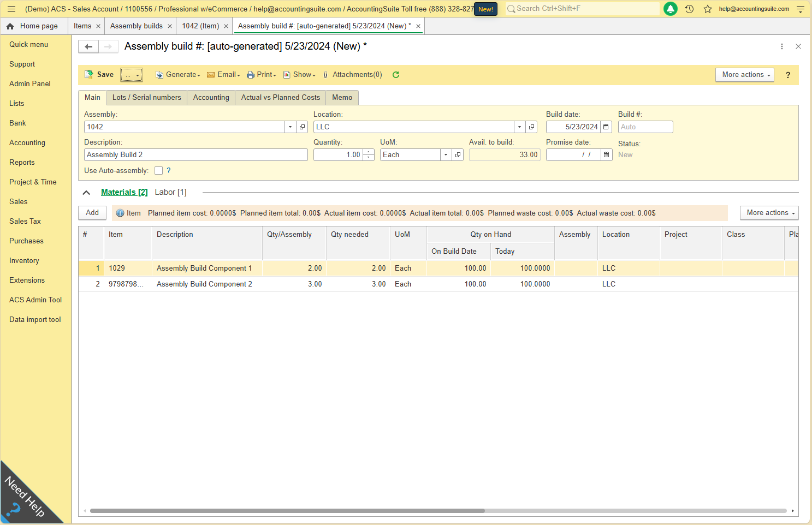The image size is (812, 525).
Task: Open the save options dropdown next to Save
Action: [132, 75]
